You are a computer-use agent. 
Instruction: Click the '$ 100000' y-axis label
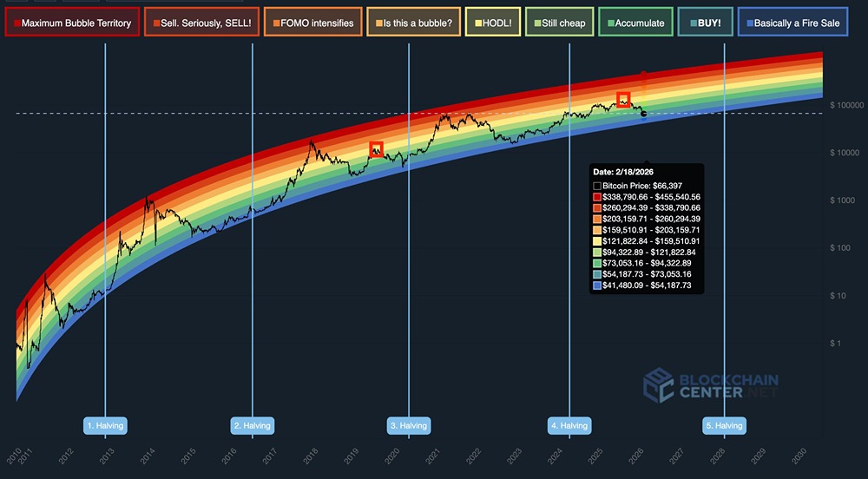click(846, 105)
